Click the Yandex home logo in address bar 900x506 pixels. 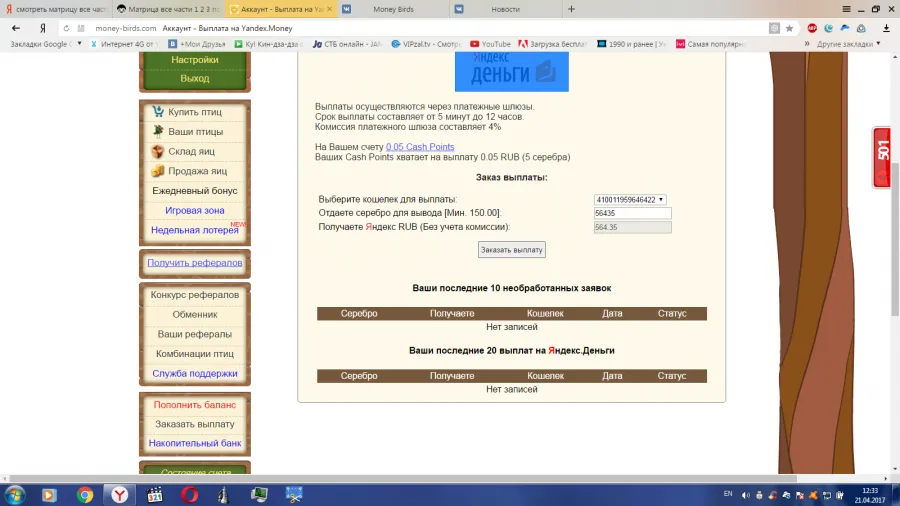[42, 28]
